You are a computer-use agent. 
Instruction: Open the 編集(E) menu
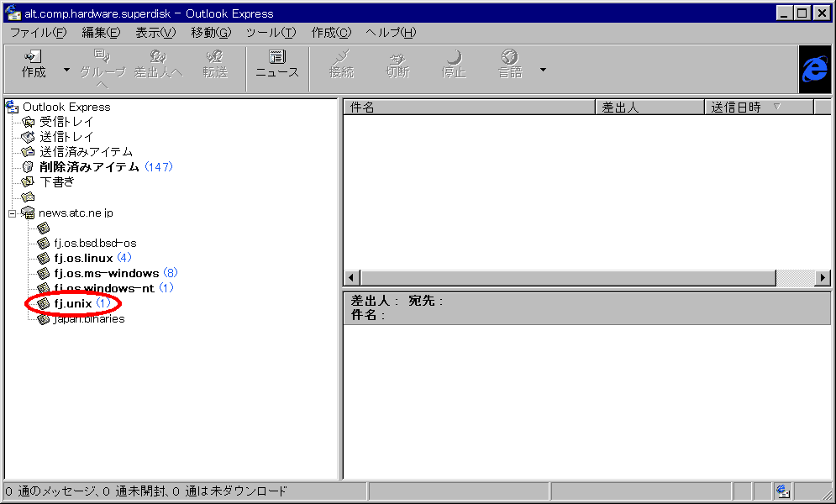[x=101, y=33]
